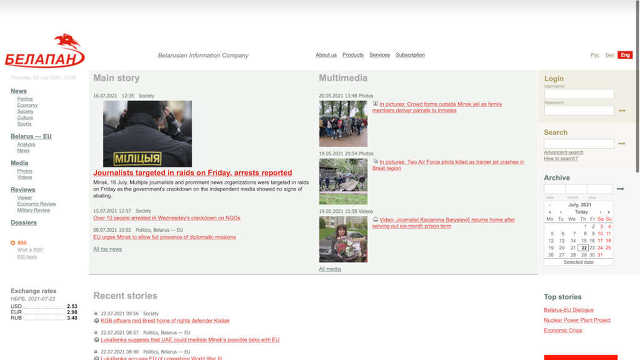This screenshot has width=640, height=360.
Task: Click main story militsiya photo
Action: tap(147, 134)
